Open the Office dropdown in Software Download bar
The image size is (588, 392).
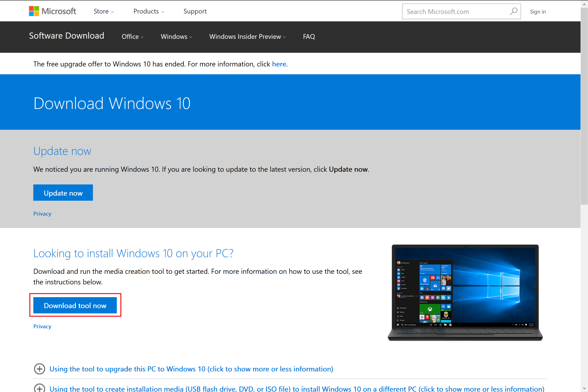[x=132, y=36]
